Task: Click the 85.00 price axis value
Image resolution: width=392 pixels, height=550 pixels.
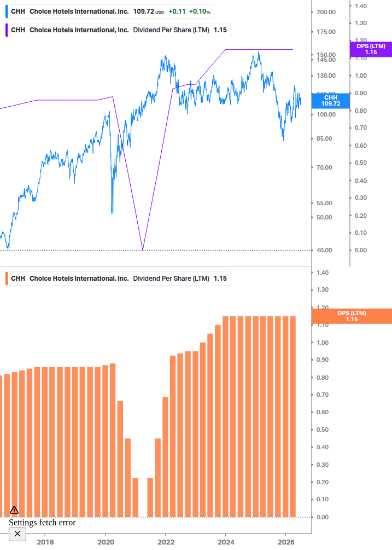Action: point(324,138)
